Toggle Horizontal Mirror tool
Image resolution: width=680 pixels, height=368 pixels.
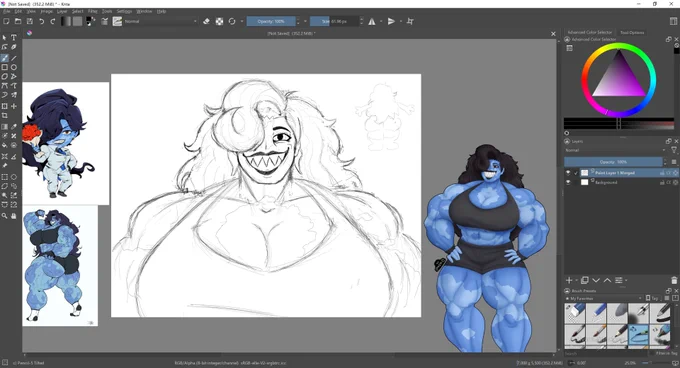click(372, 21)
